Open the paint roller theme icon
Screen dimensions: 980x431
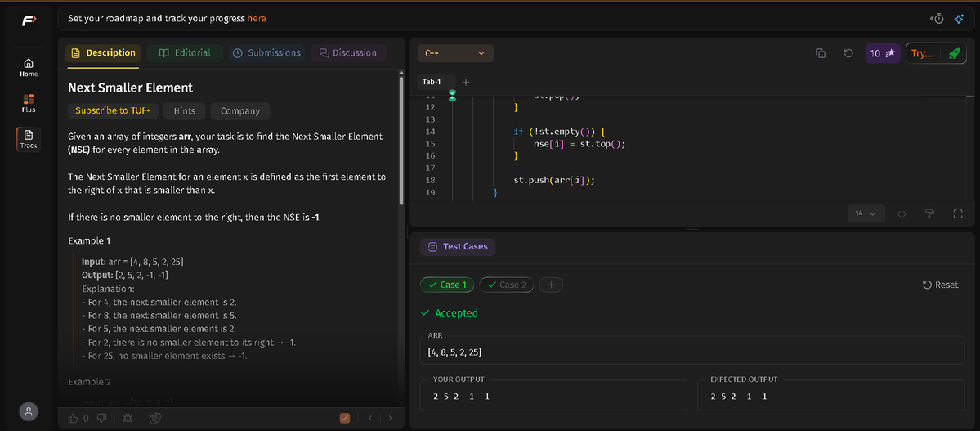tap(929, 214)
